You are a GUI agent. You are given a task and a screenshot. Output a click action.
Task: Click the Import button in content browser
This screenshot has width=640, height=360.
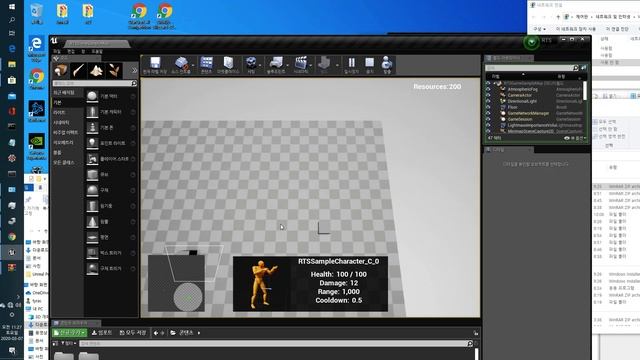tap(102, 333)
